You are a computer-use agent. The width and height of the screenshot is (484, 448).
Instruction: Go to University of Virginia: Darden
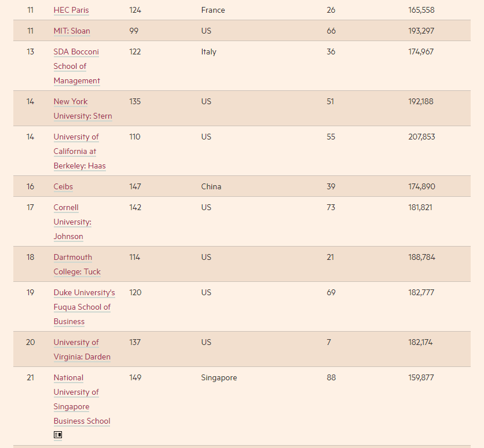[82, 350]
